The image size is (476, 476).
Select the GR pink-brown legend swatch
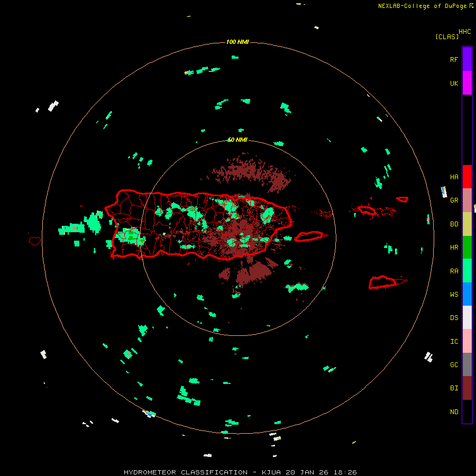467,200
